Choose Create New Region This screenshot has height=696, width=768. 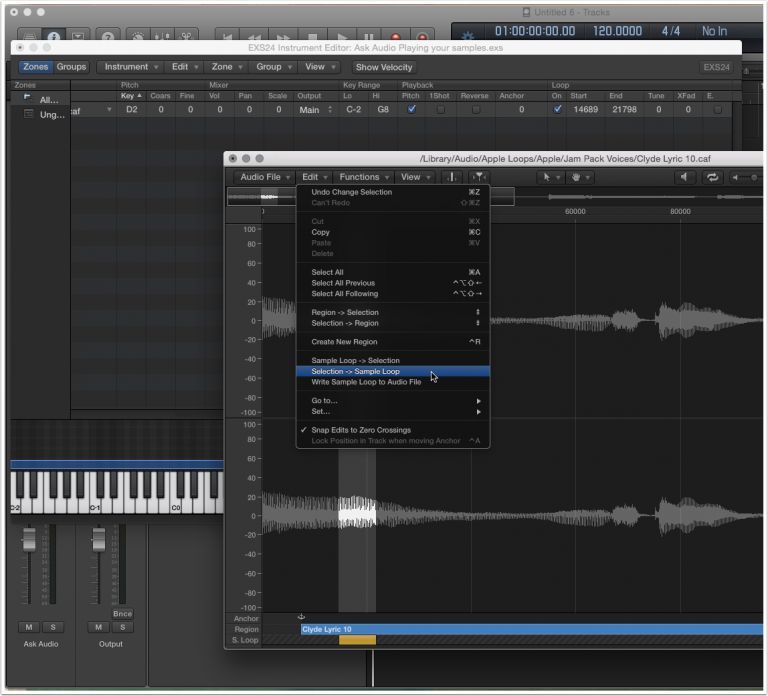pos(393,342)
